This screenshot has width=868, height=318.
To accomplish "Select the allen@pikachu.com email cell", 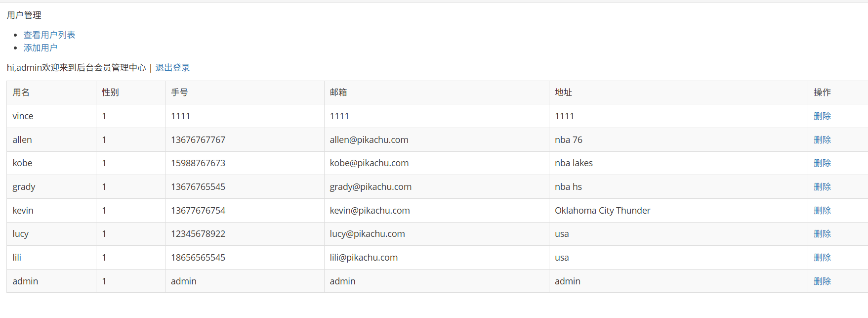I will (x=437, y=140).
